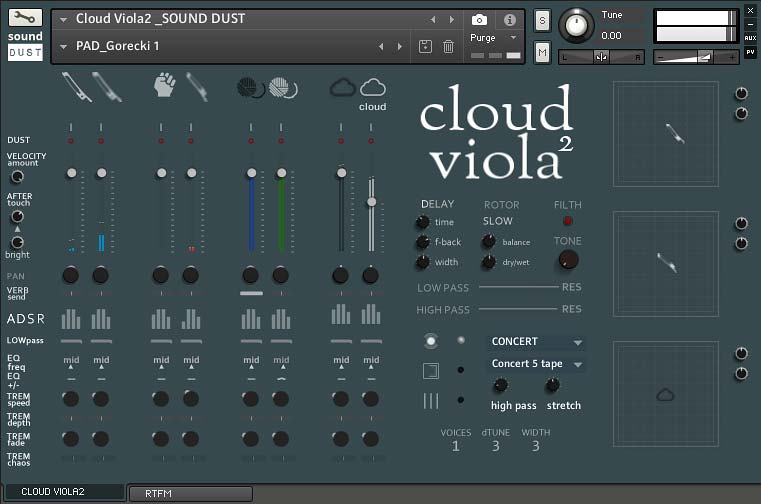The width and height of the screenshot is (761, 504).
Task: Click the save preset floppy icon
Action: [425, 46]
